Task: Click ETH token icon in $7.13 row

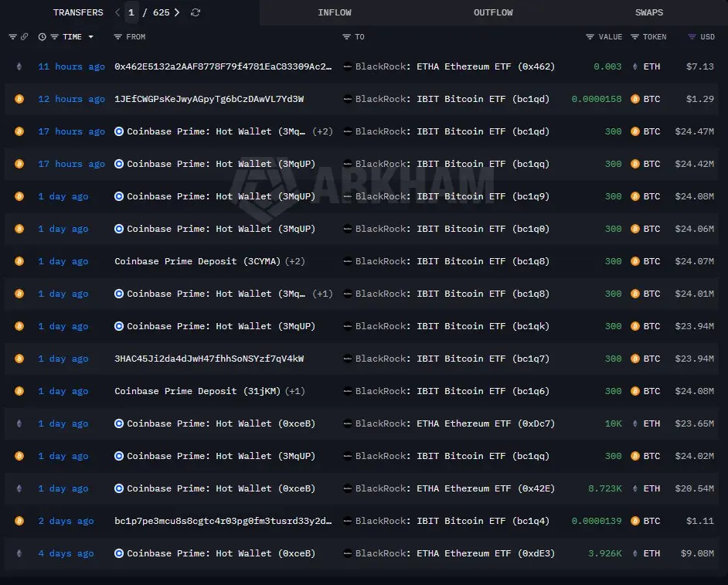Action: pos(634,66)
